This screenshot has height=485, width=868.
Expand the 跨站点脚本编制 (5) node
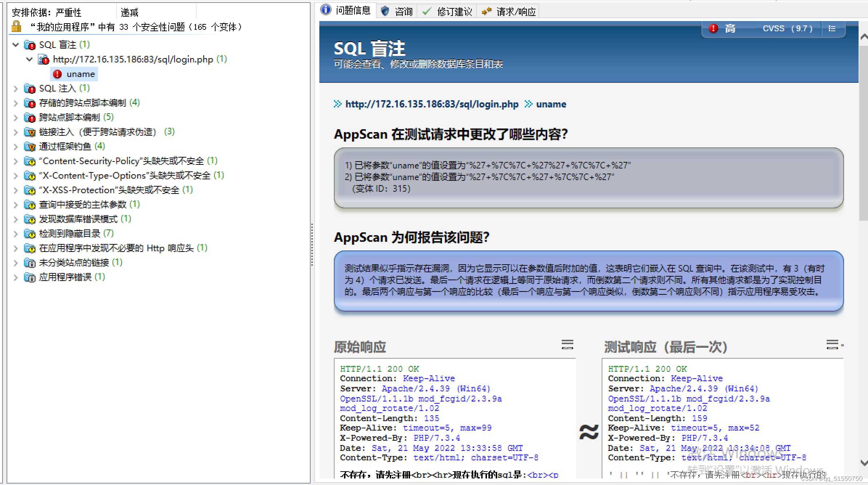coord(16,118)
